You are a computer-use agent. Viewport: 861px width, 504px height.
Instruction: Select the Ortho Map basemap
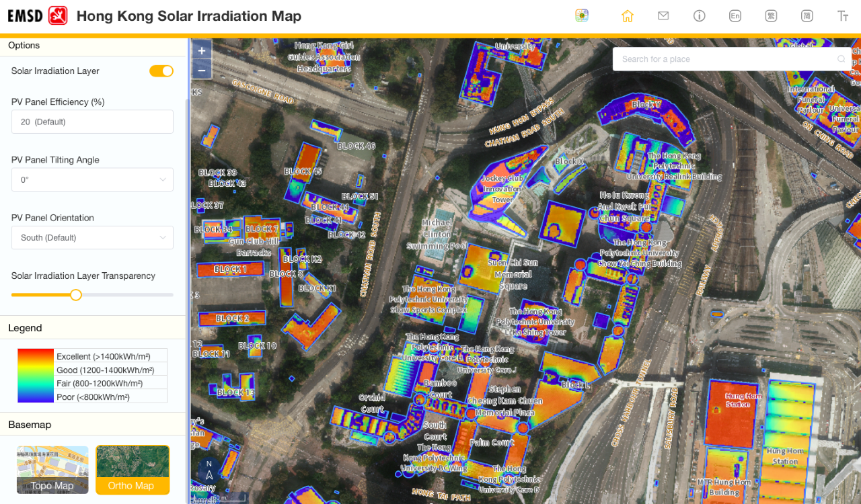[133, 470]
